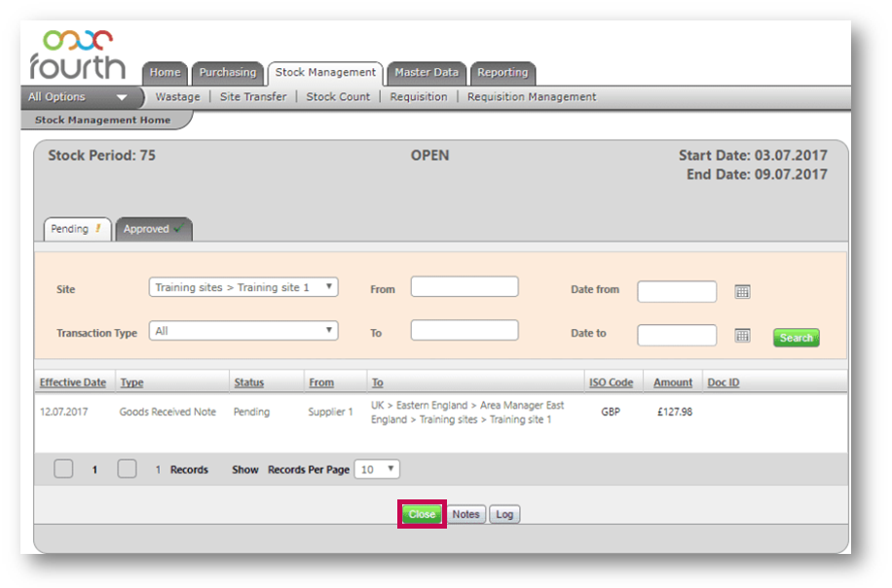Click the green Search button
This screenshot has width=892, height=588.
pyautogui.click(x=796, y=338)
